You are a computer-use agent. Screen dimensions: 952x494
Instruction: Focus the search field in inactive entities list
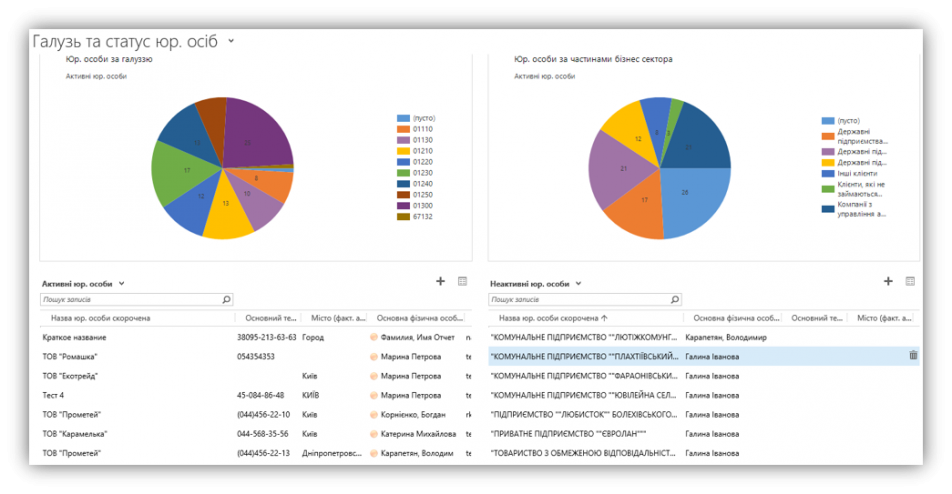[x=578, y=299]
